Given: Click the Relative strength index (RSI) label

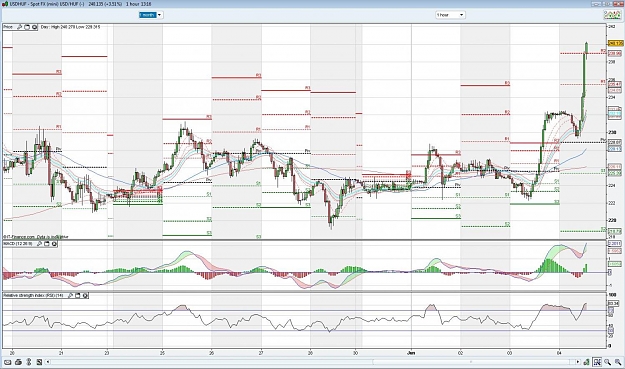Looking at the screenshot, I should [x=33, y=295].
